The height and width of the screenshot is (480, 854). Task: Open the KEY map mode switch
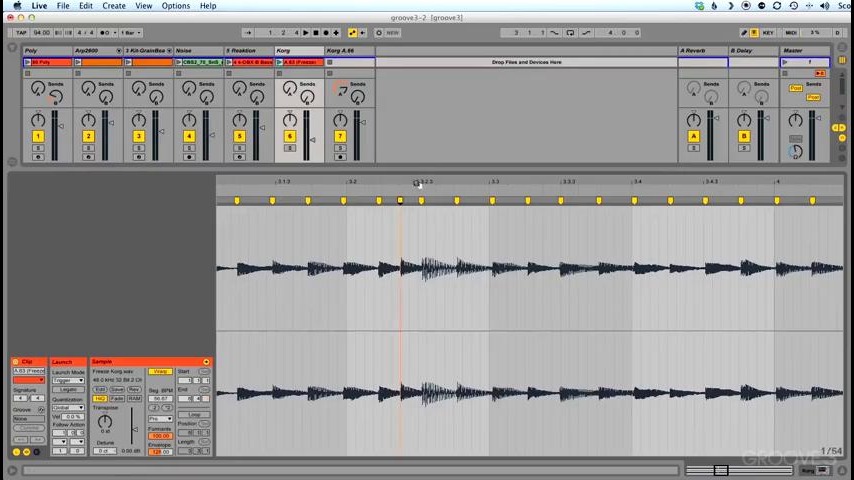pyautogui.click(x=766, y=32)
